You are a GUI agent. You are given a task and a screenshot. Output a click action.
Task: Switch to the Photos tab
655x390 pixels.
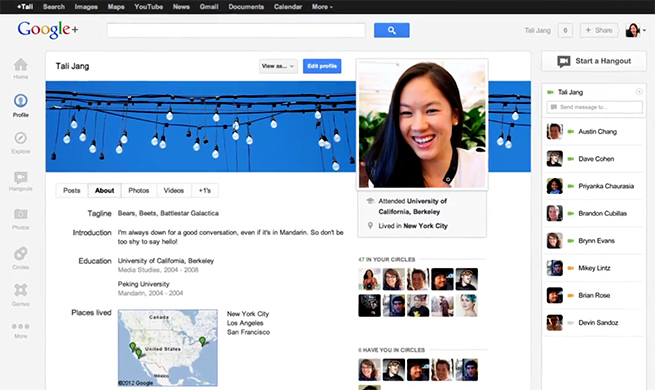(139, 190)
